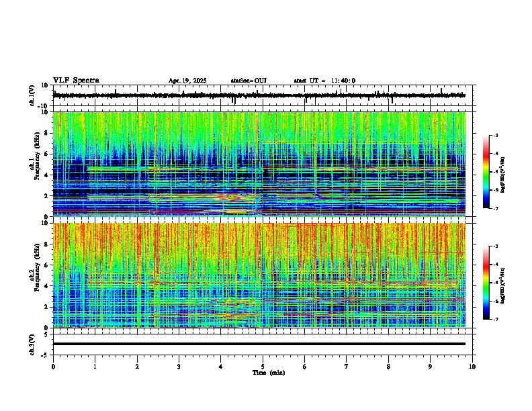Viewport: 532px width, 411px height.
Task: Click the "8" kHz tick on ch.2 spectrogram
Action: pyautogui.click(x=47, y=244)
